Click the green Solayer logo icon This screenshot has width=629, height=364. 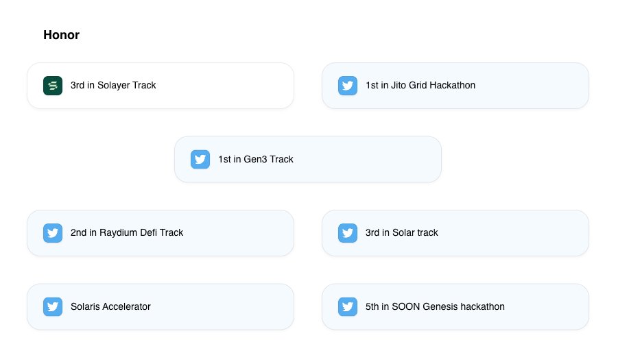click(x=53, y=86)
